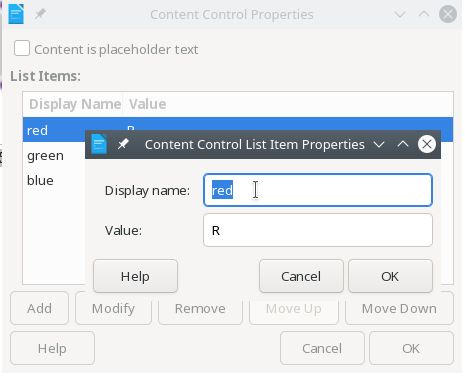Click the pin icon in the List Item Properties title bar
The height and width of the screenshot is (376, 465).
tap(123, 144)
